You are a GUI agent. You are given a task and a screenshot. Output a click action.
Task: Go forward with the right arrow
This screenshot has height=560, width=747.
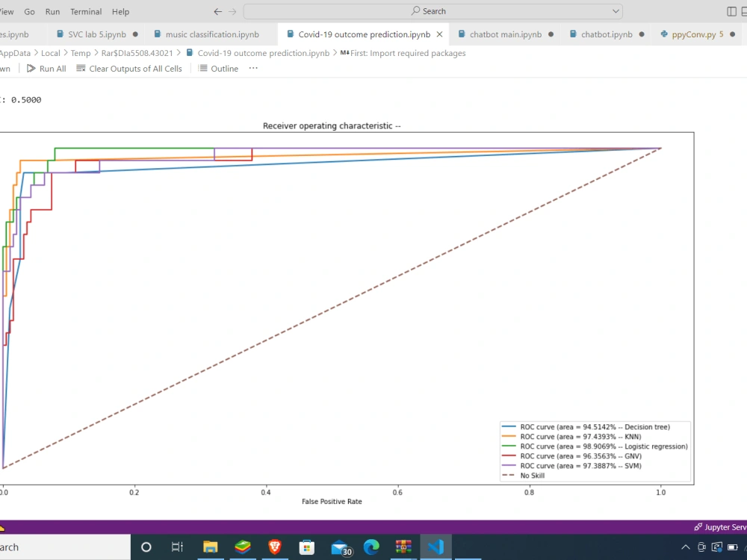point(232,11)
